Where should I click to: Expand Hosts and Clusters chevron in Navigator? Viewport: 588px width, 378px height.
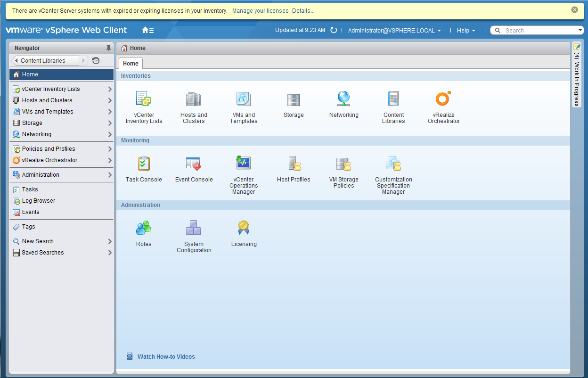110,100
